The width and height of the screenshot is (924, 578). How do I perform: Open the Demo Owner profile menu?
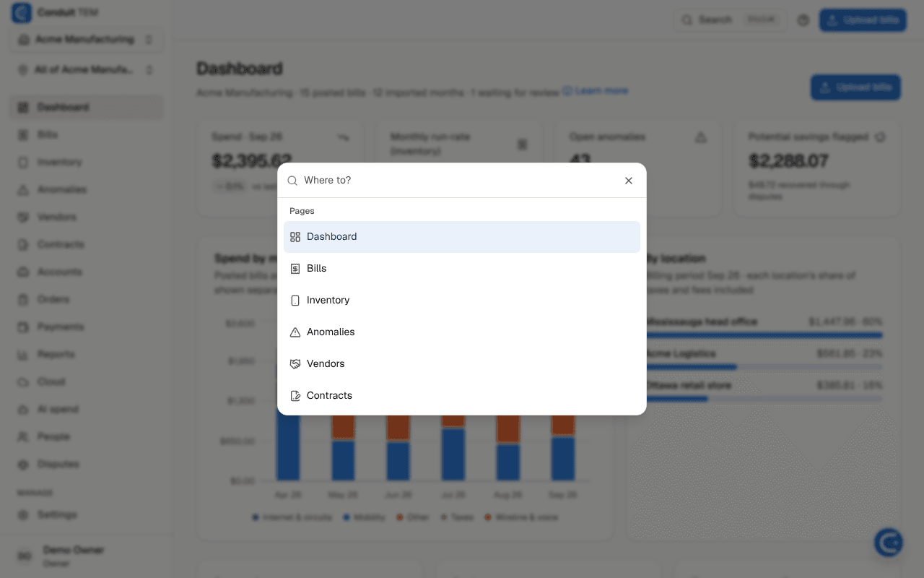86,556
